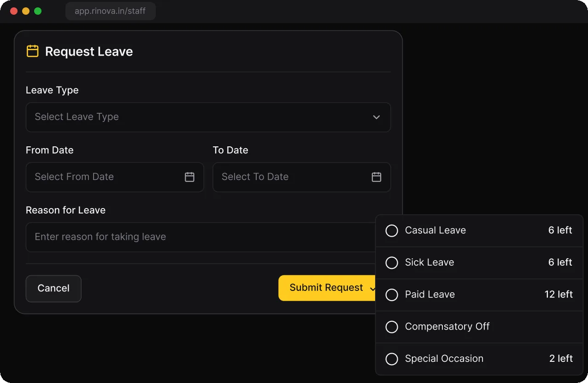Click the reason for taking leave field
The height and width of the screenshot is (383, 588).
[x=201, y=237]
